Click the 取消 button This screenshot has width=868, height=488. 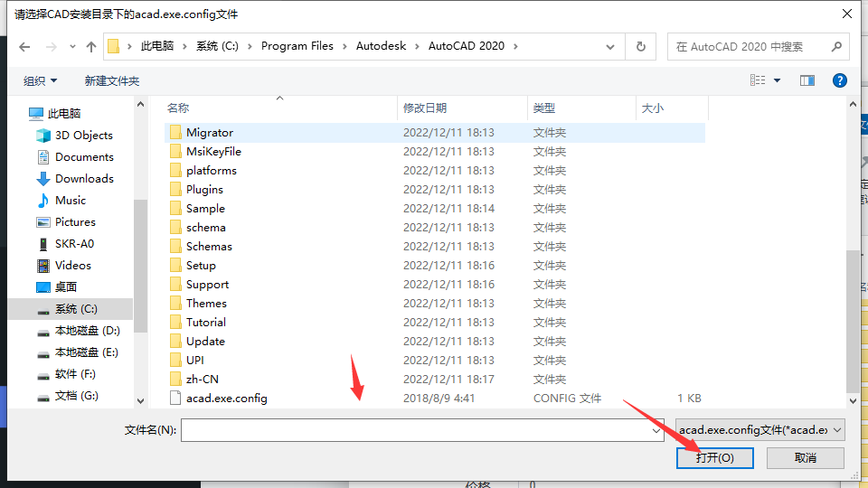[805, 458]
